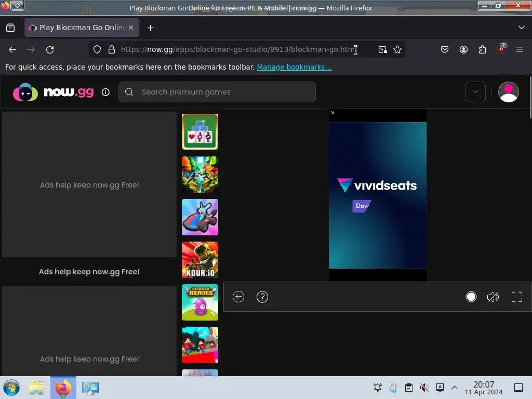Open Firefox account icon in toolbar
The image size is (532, 399).
463,49
